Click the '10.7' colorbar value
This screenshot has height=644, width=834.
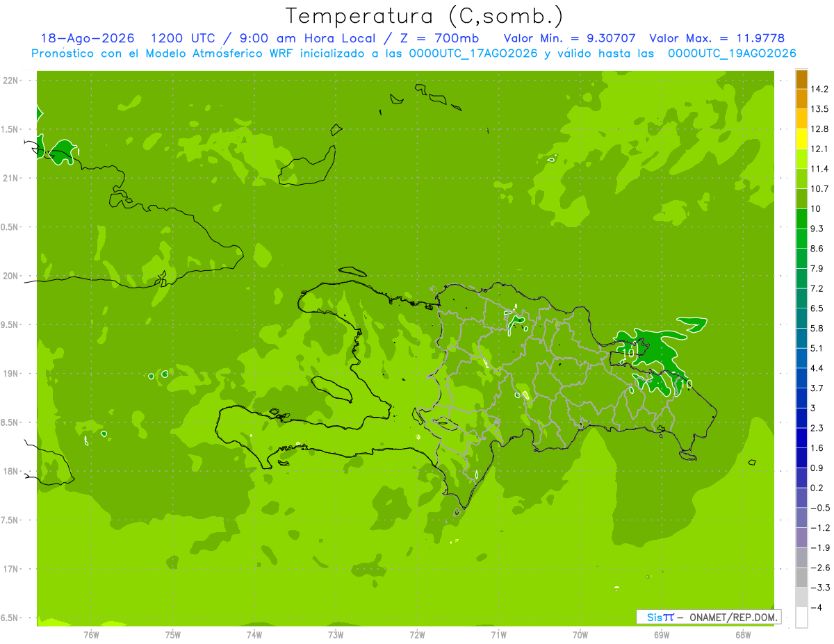pyautogui.click(x=820, y=189)
